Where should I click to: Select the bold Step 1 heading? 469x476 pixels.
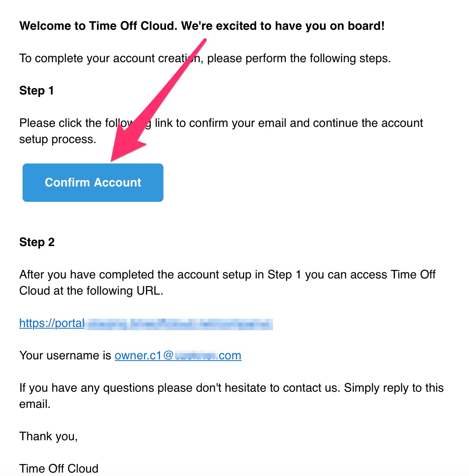[37, 91]
